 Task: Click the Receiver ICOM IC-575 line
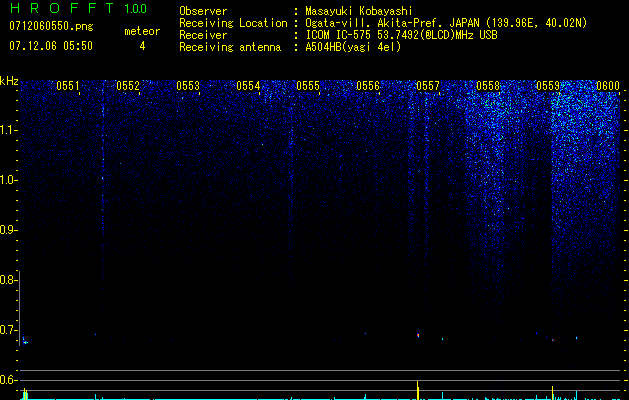pyautogui.click(x=338, y=35)
